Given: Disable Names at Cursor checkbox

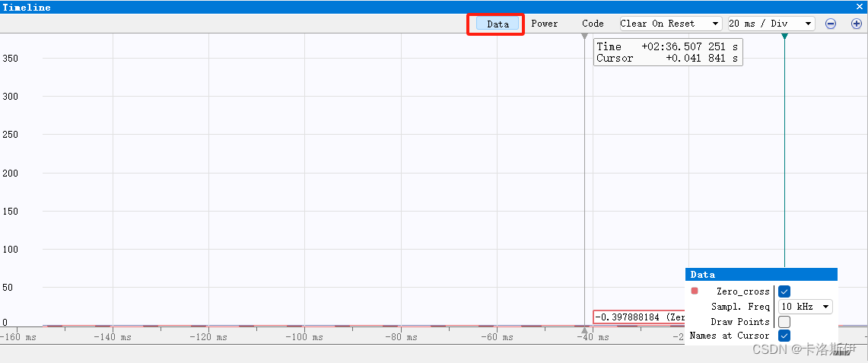Looking at the screenshot, I should pyautogui.click(x=784, y=336).
